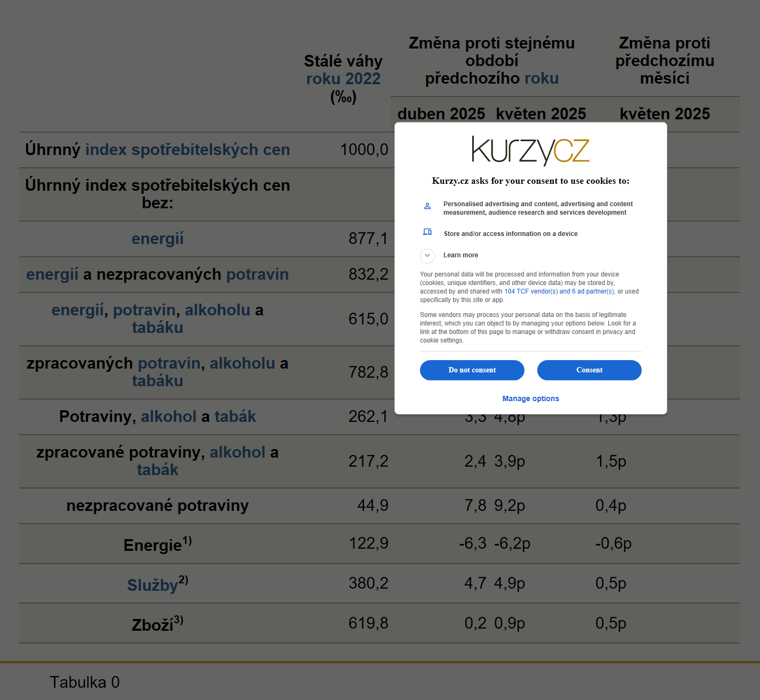Click the '3,9p' value

(x=510, y=461)
